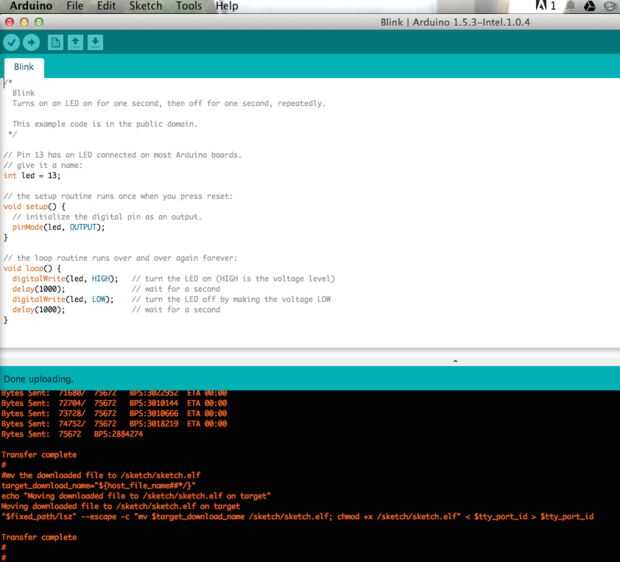Click the first 'Transfer complete' console line

coord(39,455)
